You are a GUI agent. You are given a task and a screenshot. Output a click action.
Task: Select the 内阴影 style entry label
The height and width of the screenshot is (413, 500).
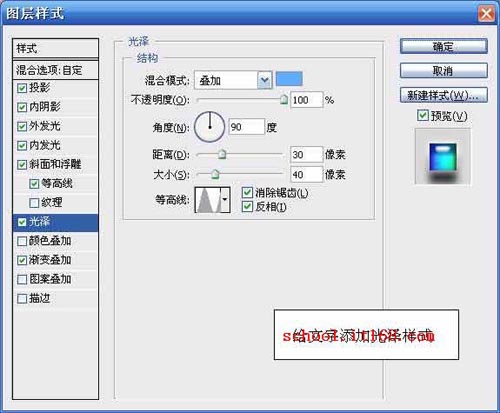tap(45, 107)
